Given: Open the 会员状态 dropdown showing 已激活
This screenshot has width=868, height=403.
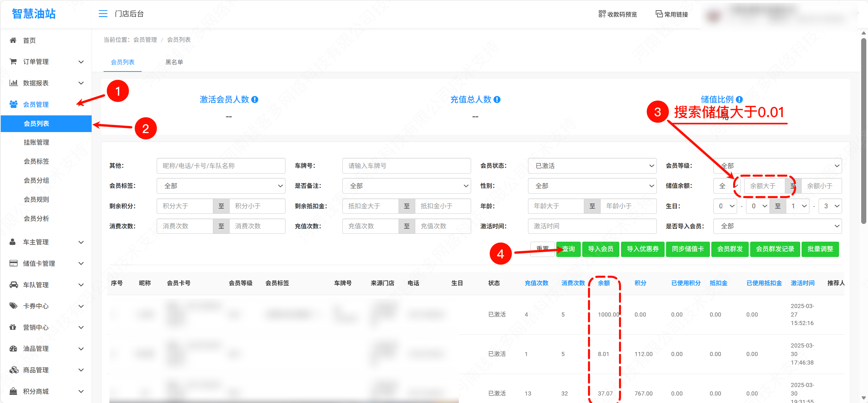Looking at the screenshot, I should tap(592, 166).
